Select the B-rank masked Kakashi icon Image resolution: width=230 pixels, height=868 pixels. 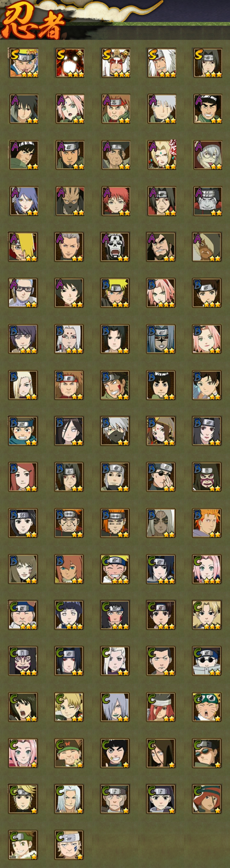115,431
